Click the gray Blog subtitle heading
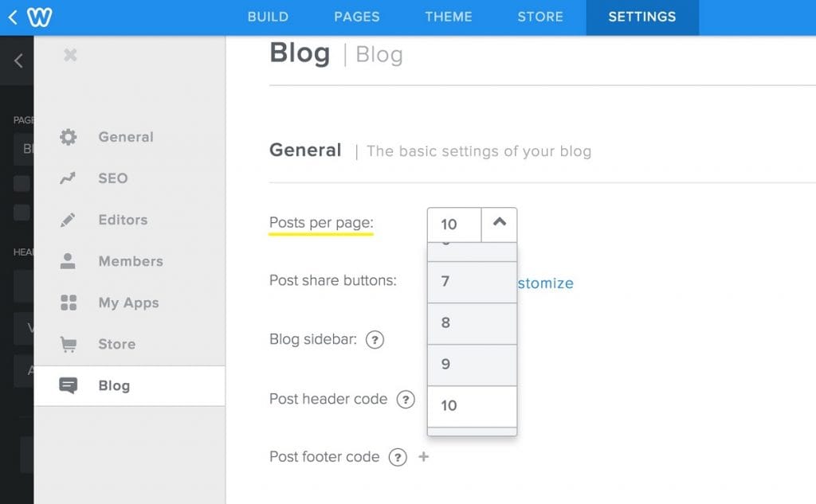Image resolution: width=816 pixels, height=504 pixels. click(x=379, y=55)
